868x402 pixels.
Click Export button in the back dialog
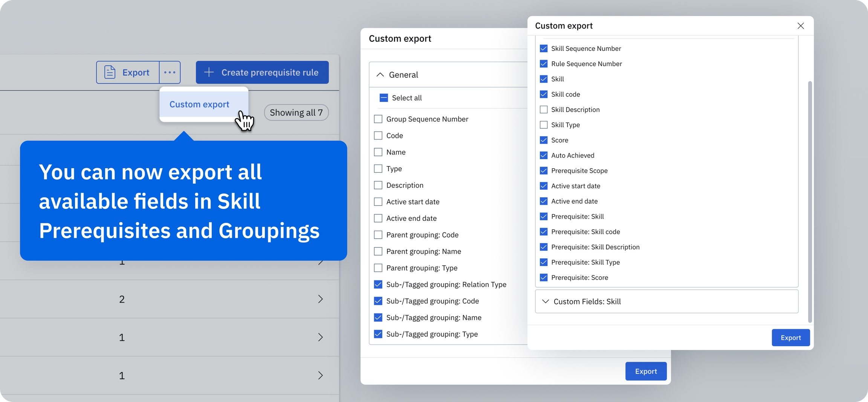646,371
